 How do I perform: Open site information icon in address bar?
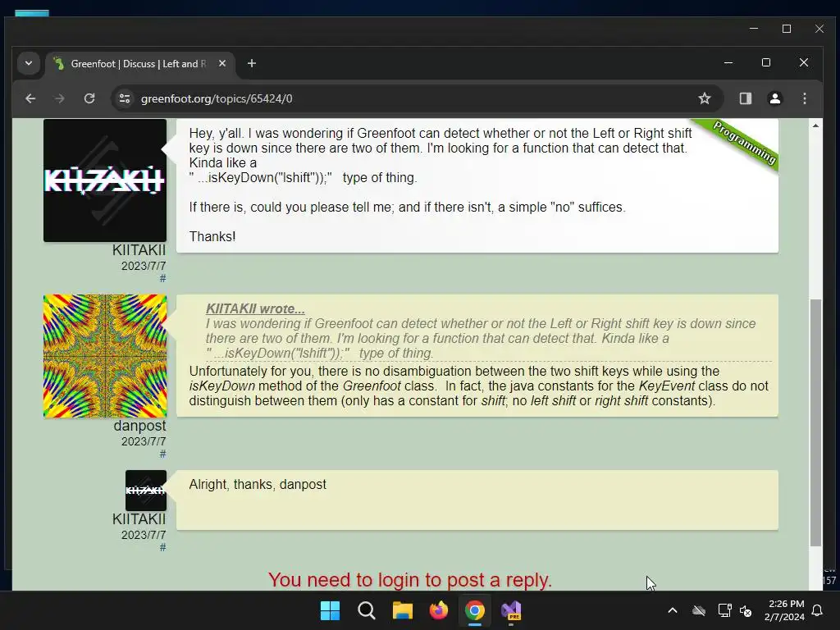coord(125,98)
